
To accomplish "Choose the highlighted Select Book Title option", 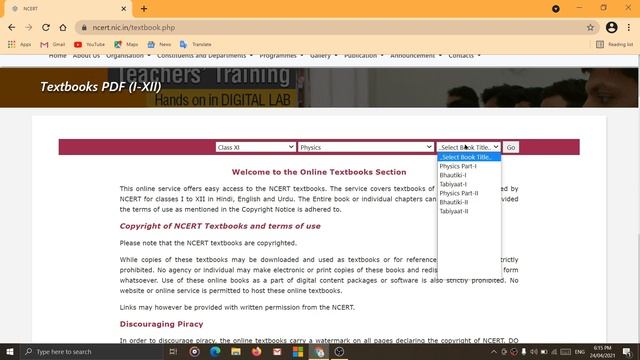I will click(469, 157).
